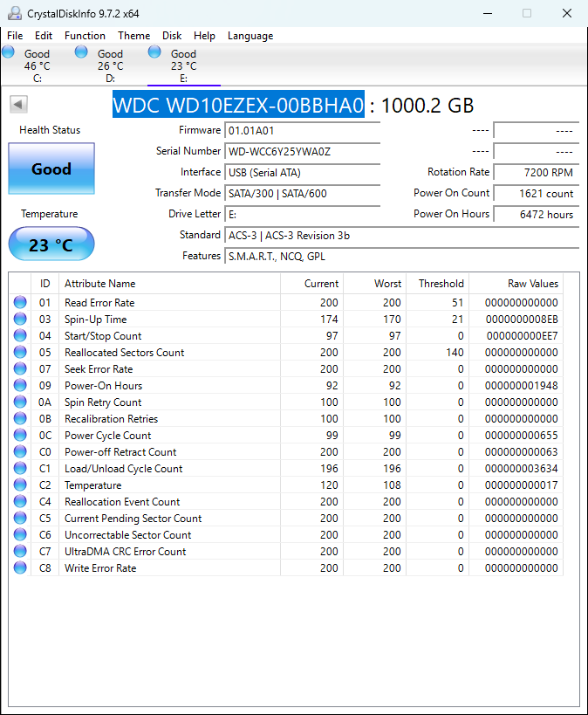The height and width of the screenshot is (715, 588).
Task: Click the status orb for Reallocated Sectors Count
Action: click(x=20, y=352)
